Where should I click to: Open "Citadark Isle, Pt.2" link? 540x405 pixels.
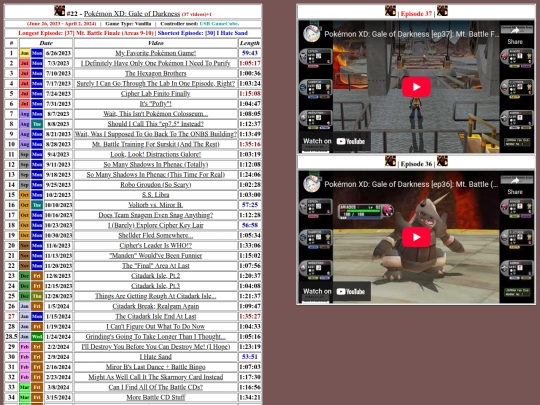[156, 276]
